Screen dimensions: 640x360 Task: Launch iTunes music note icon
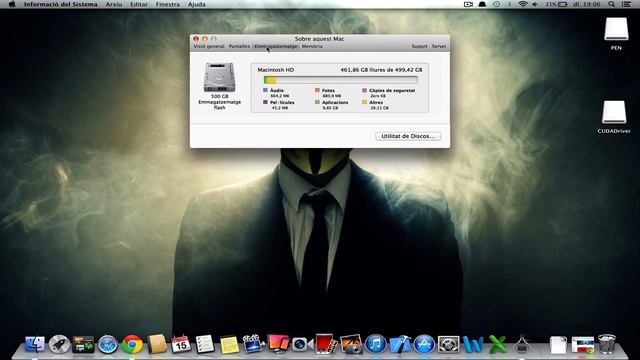376,344
